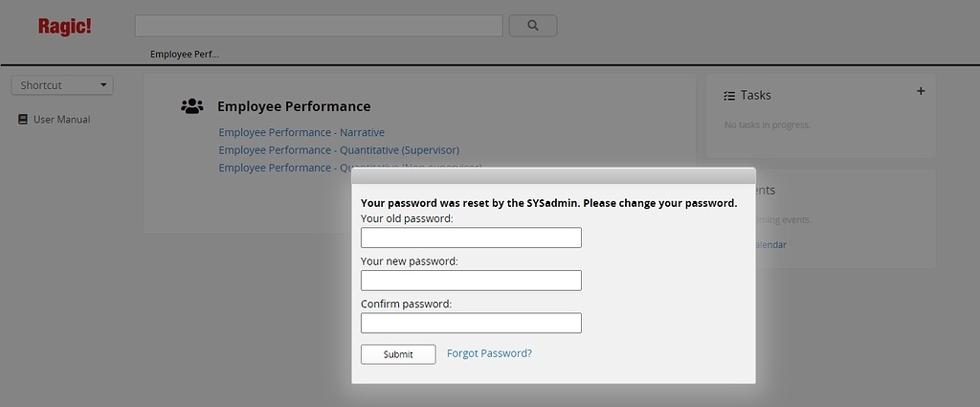Viewport: 980px width, 407px height.
Task: Click the Employee Performance people icon
Action: (191, 106)
